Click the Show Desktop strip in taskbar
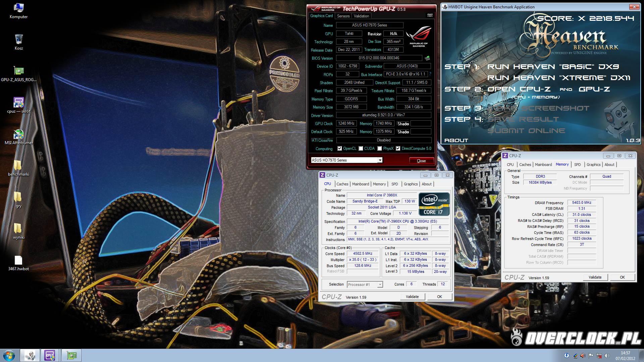644x362 pixels. pyautogui.click(x=641, y=355)
